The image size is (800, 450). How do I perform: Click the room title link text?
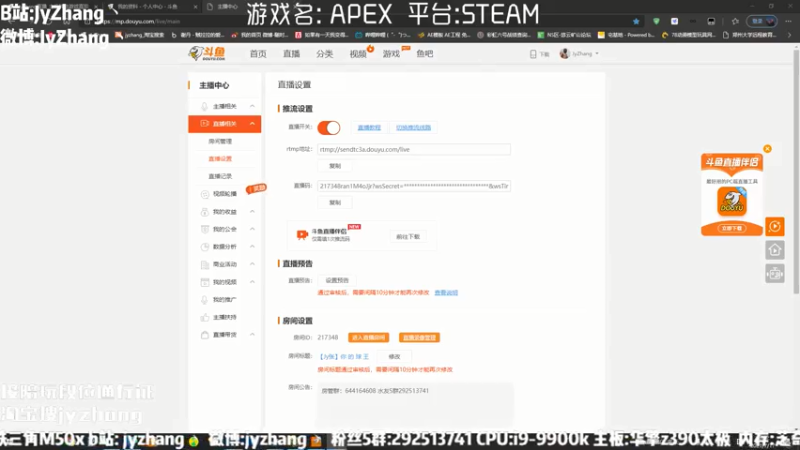pos(344,357)
